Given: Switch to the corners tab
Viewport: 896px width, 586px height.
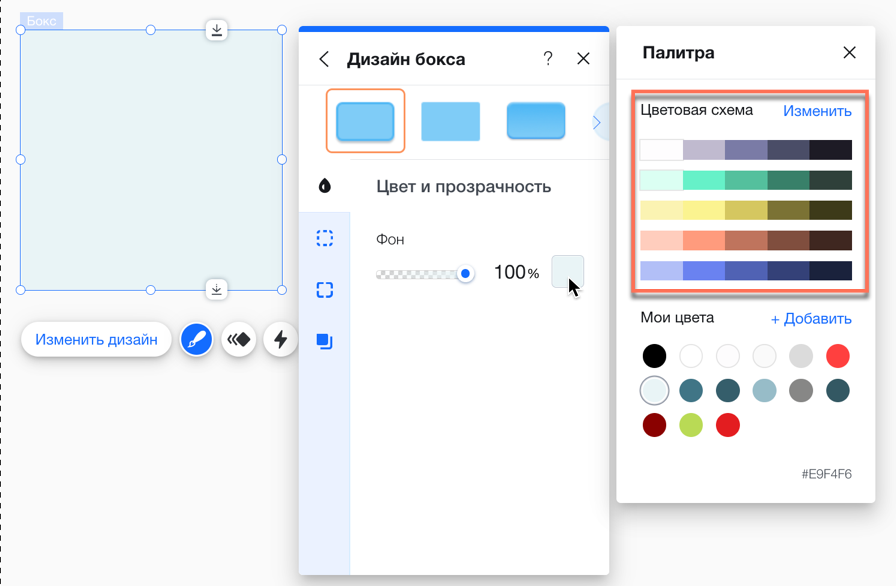Looking at the screenshot, I should [325, 290].
